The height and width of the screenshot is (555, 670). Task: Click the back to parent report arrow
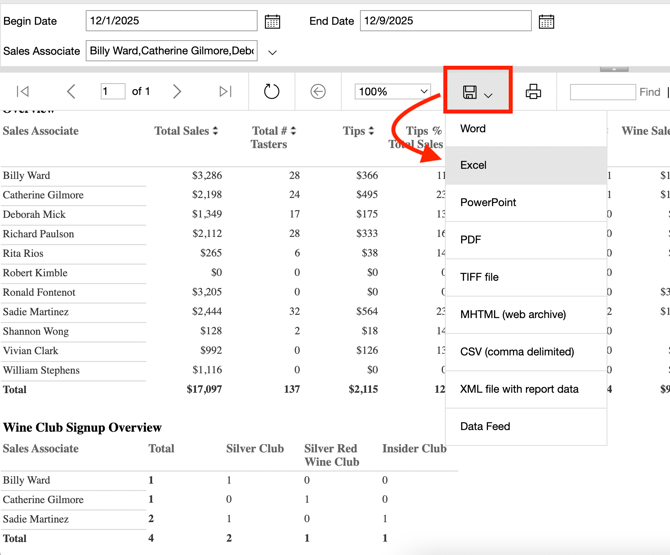[x=318, y=92]
